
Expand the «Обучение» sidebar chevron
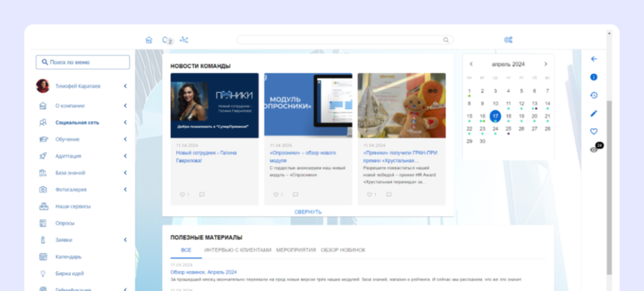click(x=125, y=139)
